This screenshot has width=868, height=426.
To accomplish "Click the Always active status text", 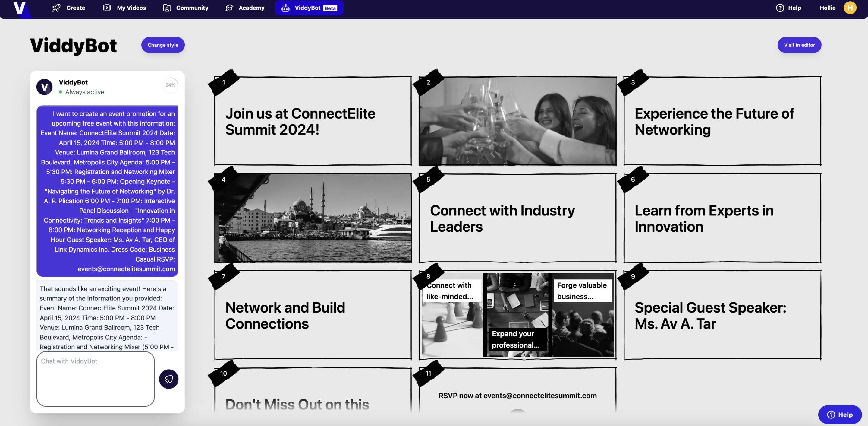I will click(85, 92).
